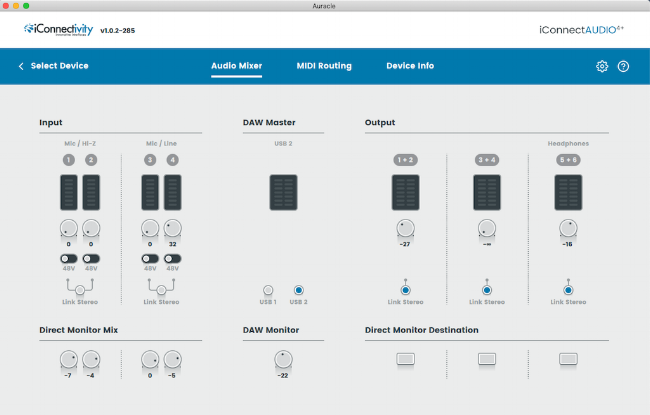This screenshot has height=415, width=650.
Task: Click Direct Monitor Mix knob at -4
Action: (x=91, y=359)
